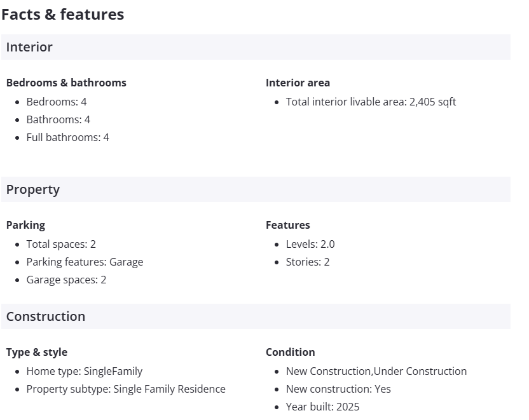Screen dimensions: 529x420
Task: Click the Facts & features heading
Action: pos(63,14)
